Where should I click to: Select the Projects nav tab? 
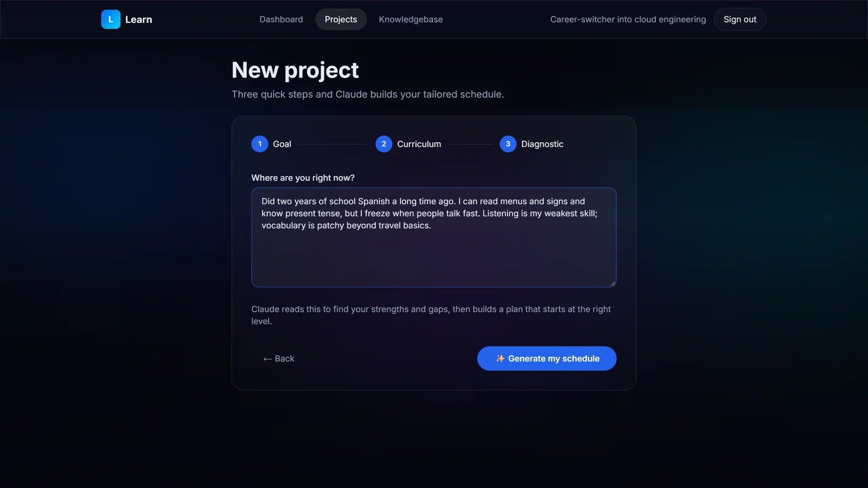pyautogui.click(x=341, y=20)
